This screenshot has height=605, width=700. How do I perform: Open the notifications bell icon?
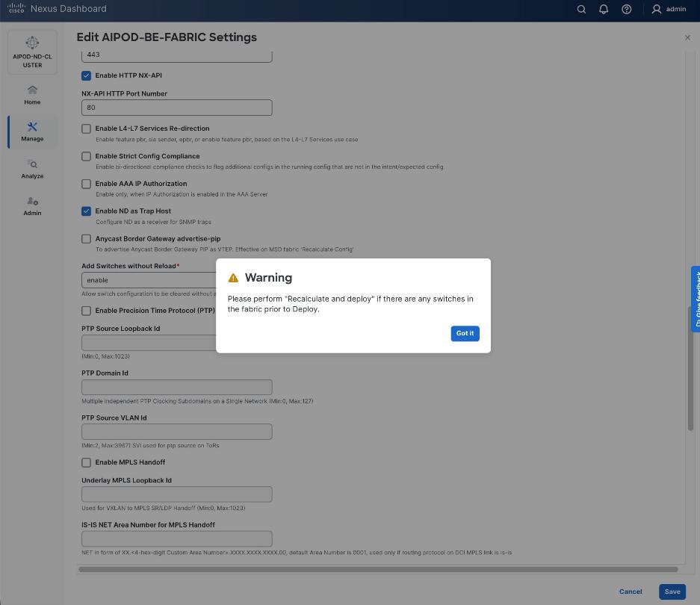(x=604, y=9)
